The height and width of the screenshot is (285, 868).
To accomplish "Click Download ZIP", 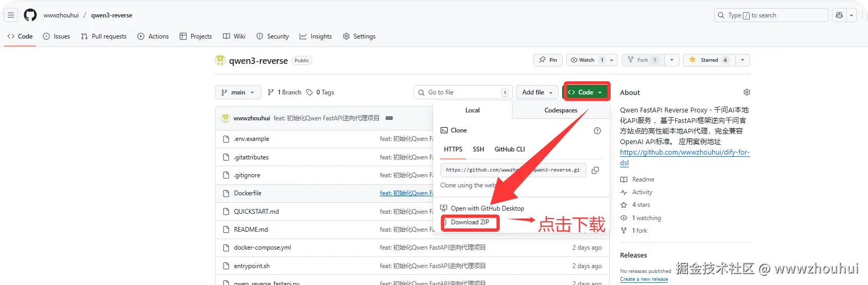I will [x=470, y=222].
